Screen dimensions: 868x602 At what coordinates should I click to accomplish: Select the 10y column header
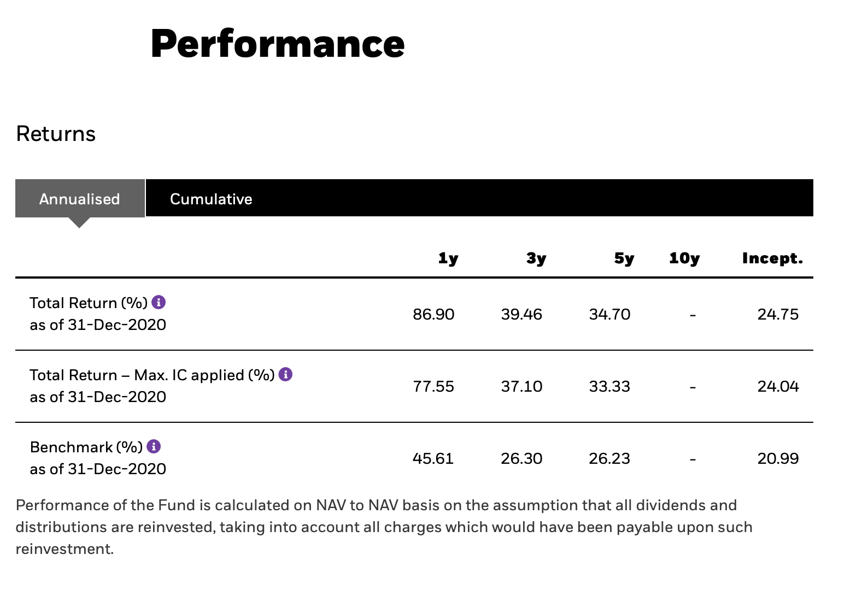[x=684, y=258]
